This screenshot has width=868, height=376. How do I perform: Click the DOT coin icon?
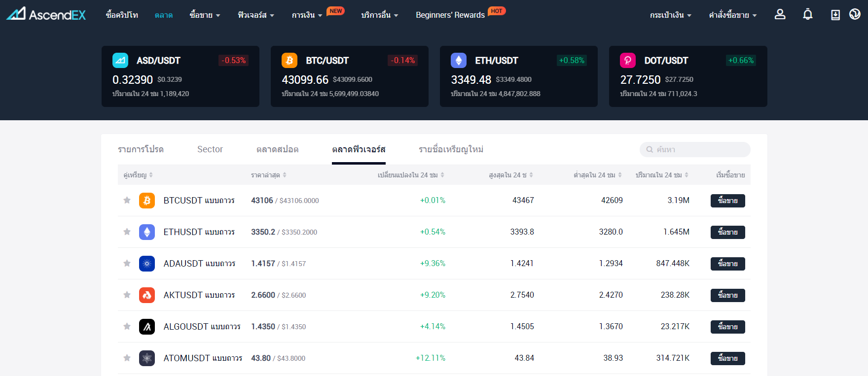click(x=628, y=61)
